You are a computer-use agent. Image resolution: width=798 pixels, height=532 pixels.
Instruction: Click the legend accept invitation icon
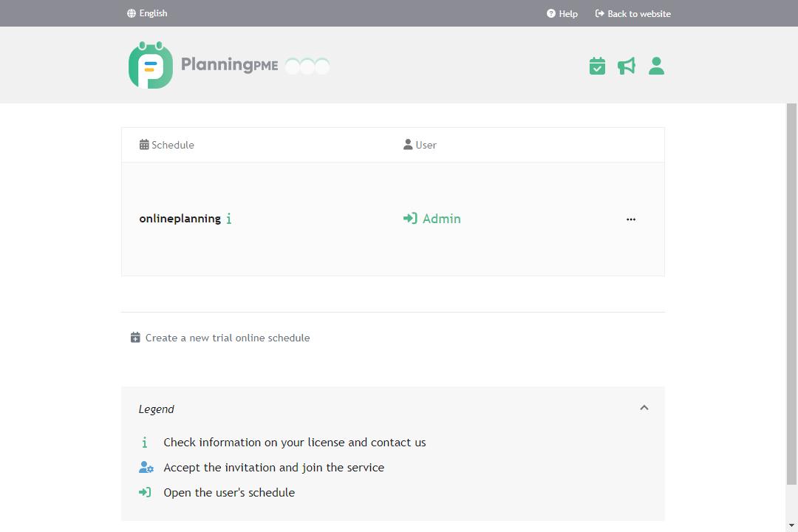146,467
